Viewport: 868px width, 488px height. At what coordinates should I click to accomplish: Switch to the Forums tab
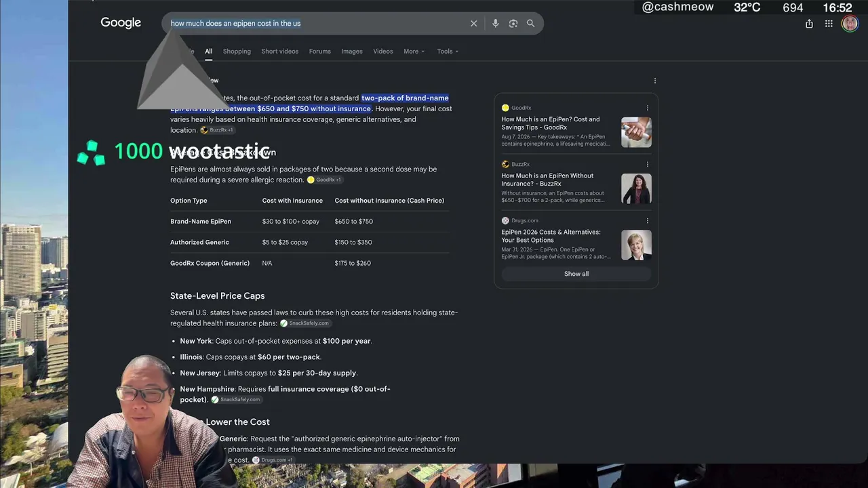(320, 52)
